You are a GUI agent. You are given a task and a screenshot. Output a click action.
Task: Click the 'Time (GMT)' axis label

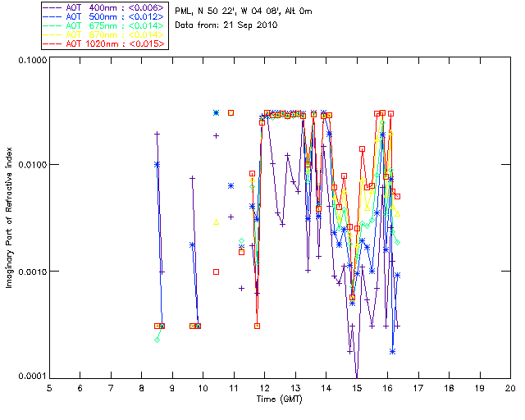(280, 399)
